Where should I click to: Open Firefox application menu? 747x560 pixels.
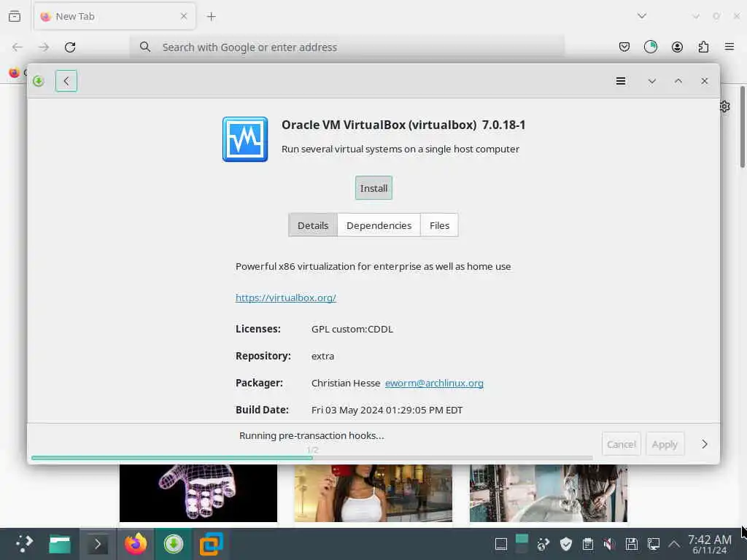click(729, 47)
